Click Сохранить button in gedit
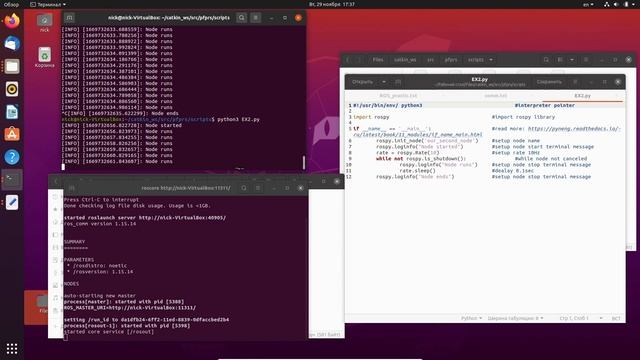The image size is (640, 360). point(549,82)
